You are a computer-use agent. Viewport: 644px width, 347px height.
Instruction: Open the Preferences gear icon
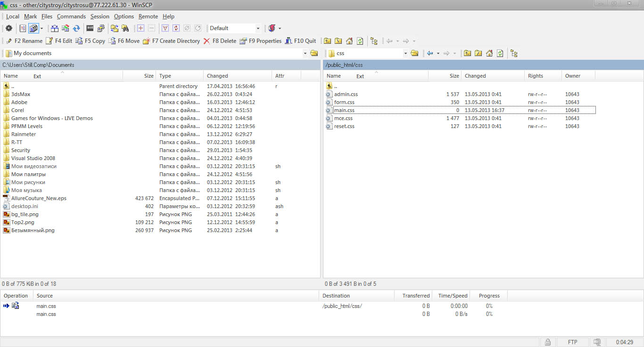(x=8, y=28)
